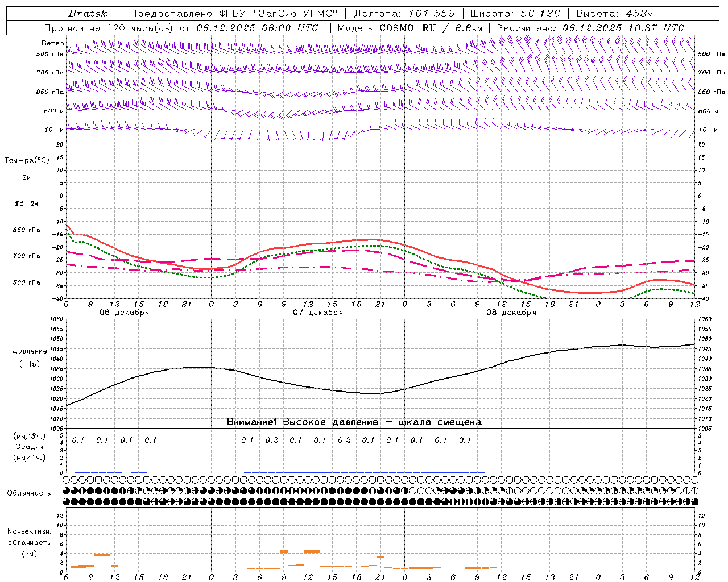Click the date label "07 декабря"
This screenshot has width=728, height=582.
(318, 313)
